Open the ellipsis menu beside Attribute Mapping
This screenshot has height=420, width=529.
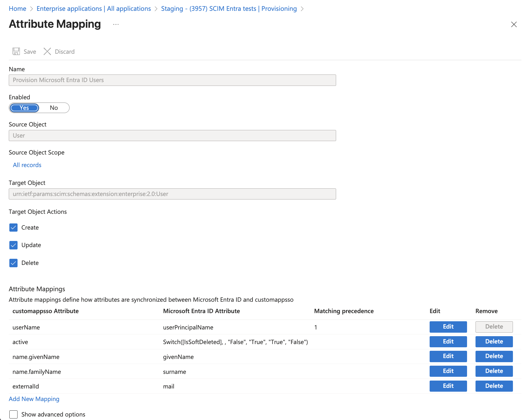pos(116,25)
